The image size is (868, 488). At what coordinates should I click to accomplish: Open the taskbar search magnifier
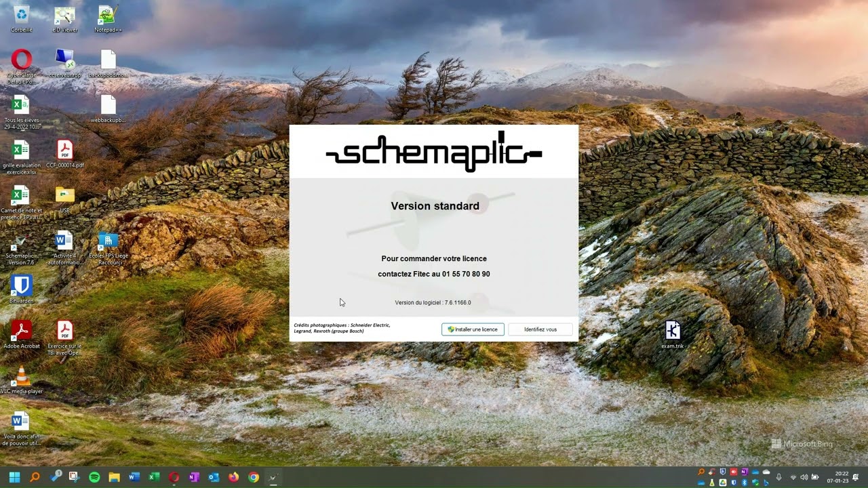pyautogui.click(x=35, y=477)
